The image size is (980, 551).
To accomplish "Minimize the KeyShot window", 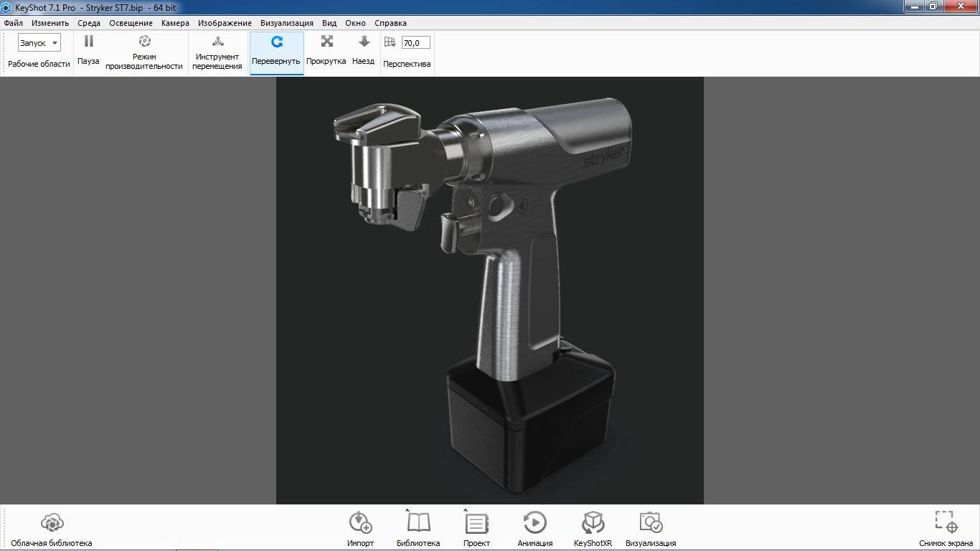I will tap(913, 6).
